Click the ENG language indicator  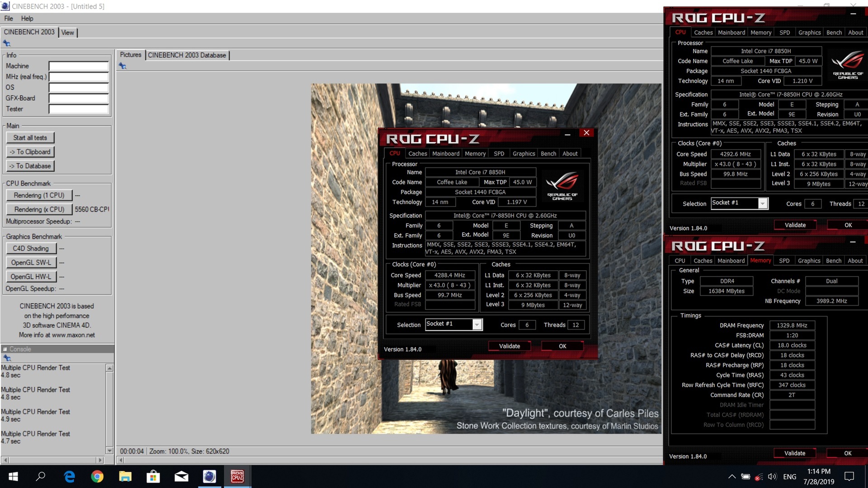[x=789, y=477]
